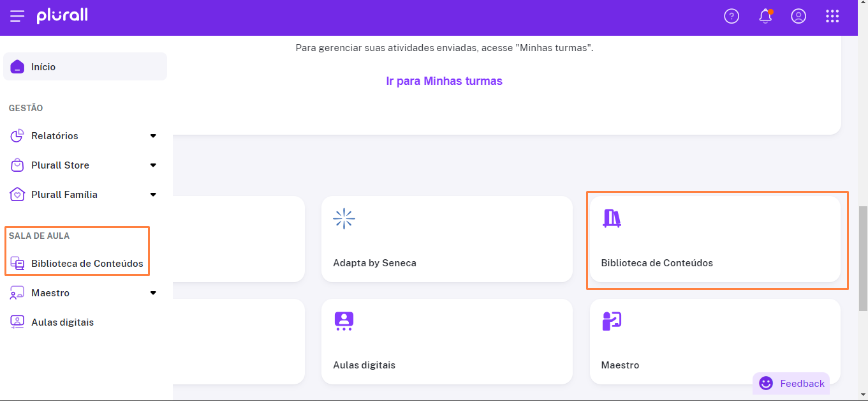
Task: Open the hamburger menu icon
Action: [17, 16]
